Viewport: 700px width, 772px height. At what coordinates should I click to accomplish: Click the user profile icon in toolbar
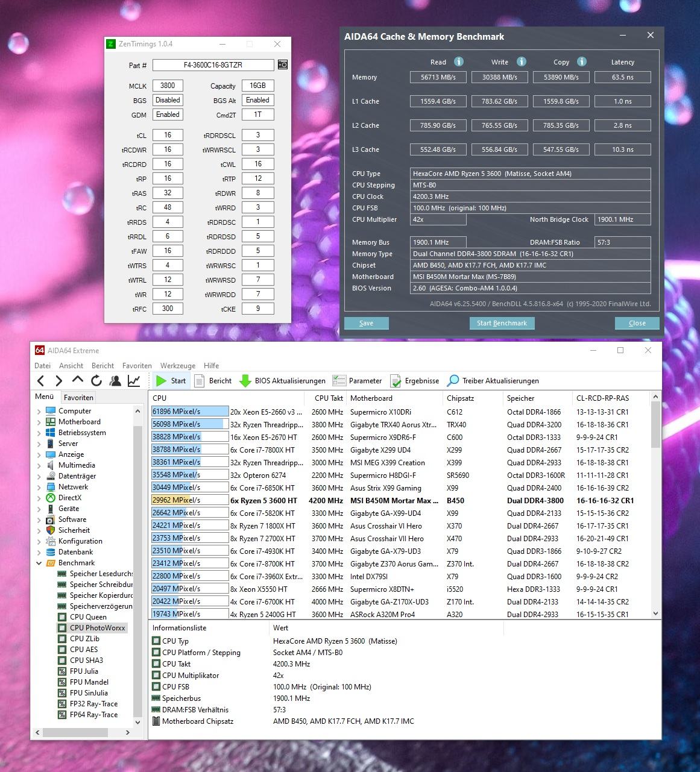click(115, 380)
